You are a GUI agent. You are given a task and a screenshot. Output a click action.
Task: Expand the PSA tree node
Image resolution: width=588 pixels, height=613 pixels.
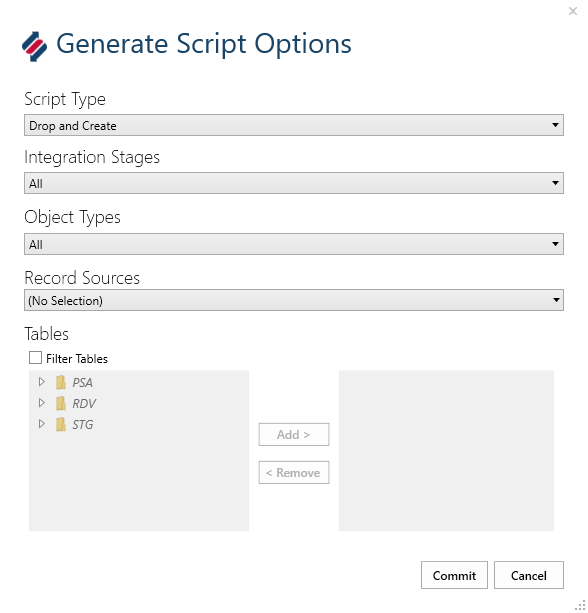pyautogui.click(x=41, y=382)
